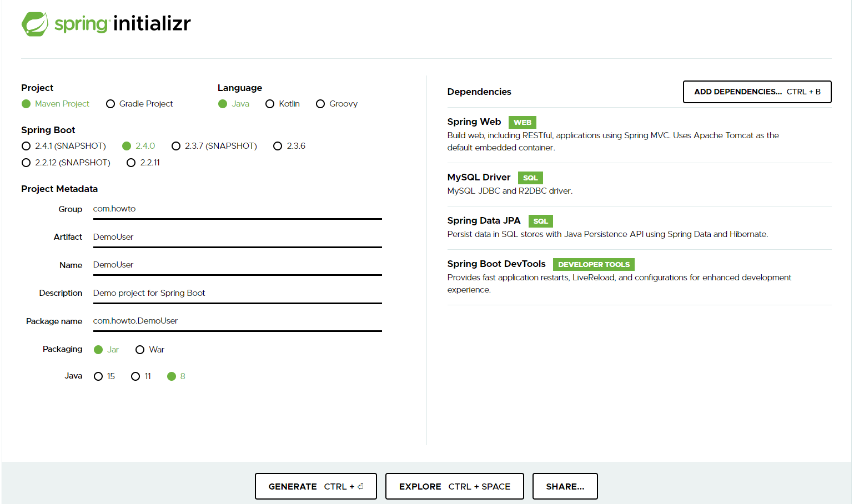Open the Share dialog

coord(565,486)
